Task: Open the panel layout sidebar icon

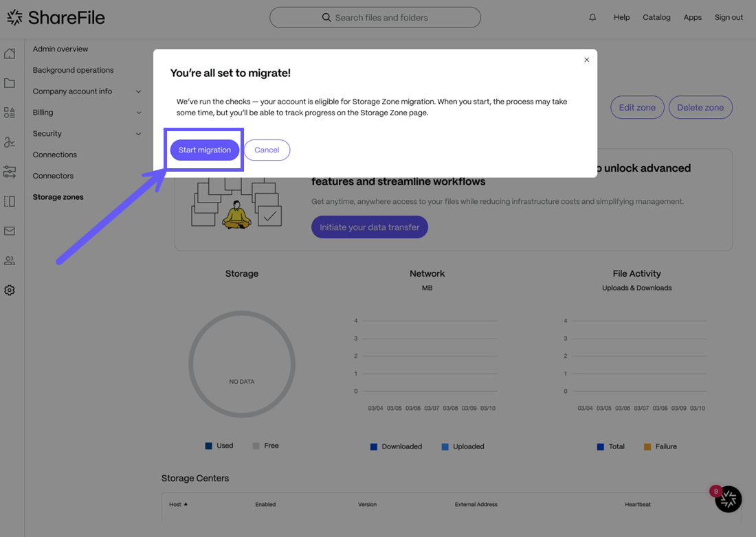Action: click(x=10, y=201)
